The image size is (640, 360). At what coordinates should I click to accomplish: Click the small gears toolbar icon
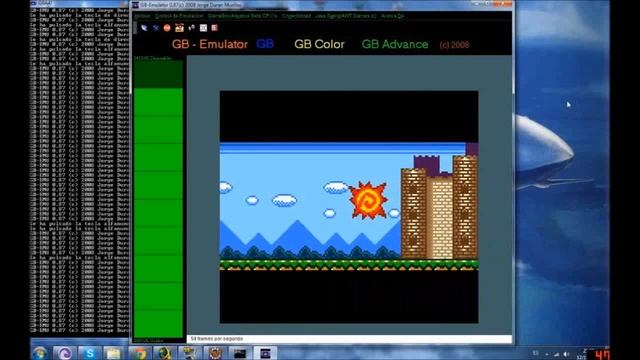pos(191,28)
